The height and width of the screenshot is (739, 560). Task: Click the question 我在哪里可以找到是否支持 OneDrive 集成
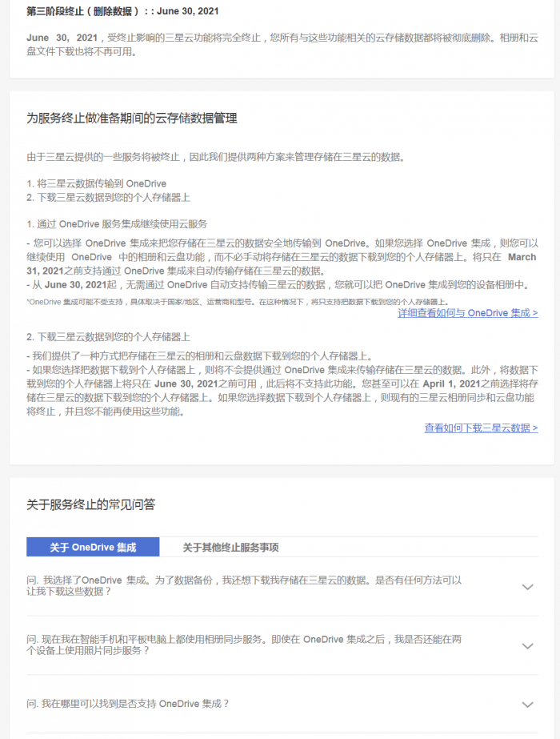pos(128,704)
